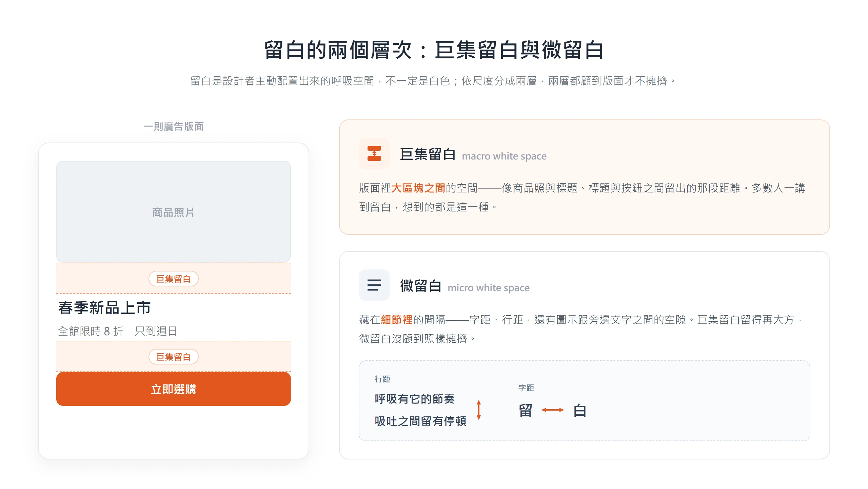868x489 pixels.
Task: Click the macro white space icon
Action: tap(374, 153)
